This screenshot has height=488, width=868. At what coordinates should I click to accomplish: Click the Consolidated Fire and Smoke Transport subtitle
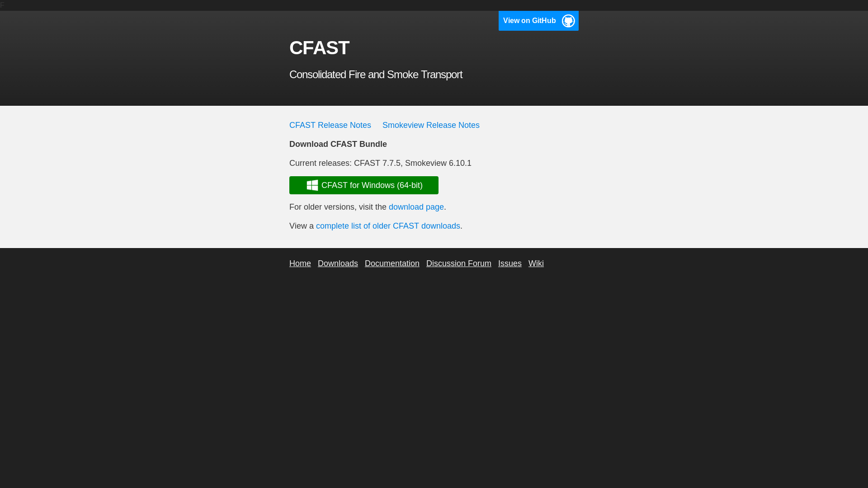[376, 75]
